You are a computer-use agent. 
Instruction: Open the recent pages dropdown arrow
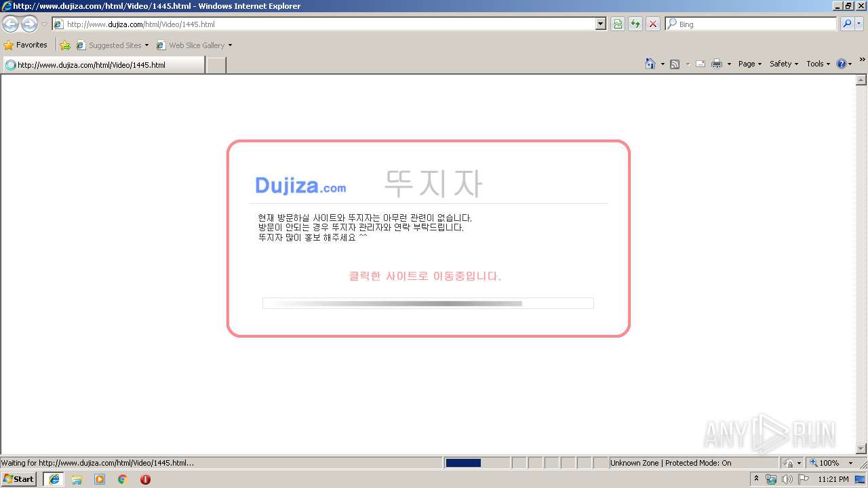(44, 24)
